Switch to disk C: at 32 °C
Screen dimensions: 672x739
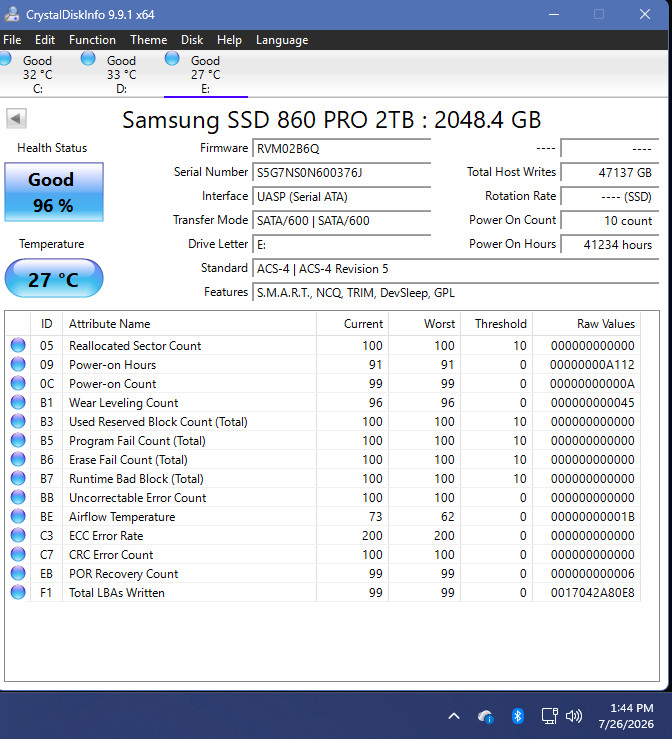pyautogui.click(x=38, y=74)
